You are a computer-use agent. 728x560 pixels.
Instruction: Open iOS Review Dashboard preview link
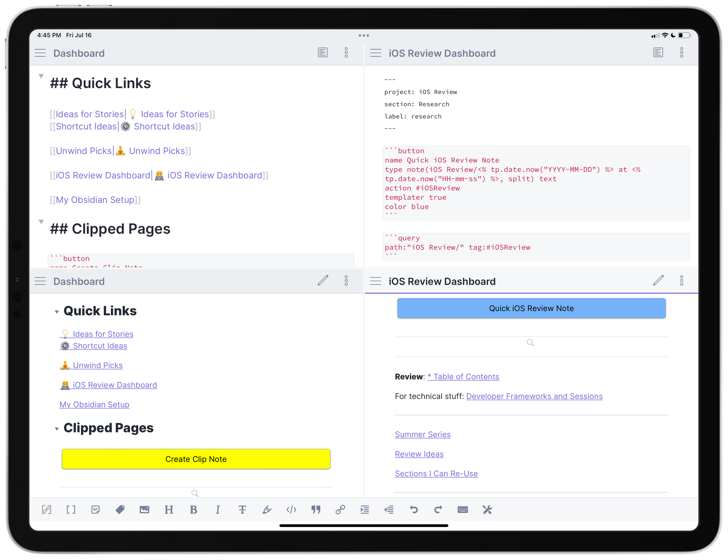(108, 385)
